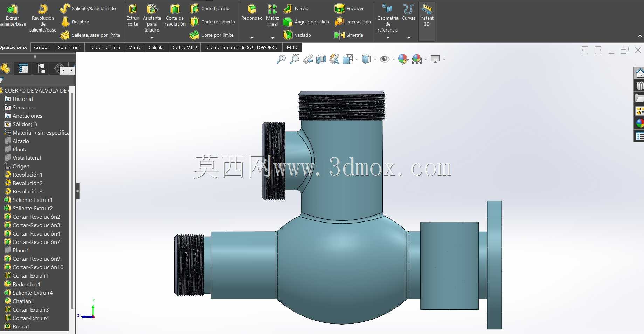Click Matriz lineal tool
Screen dimensions: 644x334
click(272, 15)
